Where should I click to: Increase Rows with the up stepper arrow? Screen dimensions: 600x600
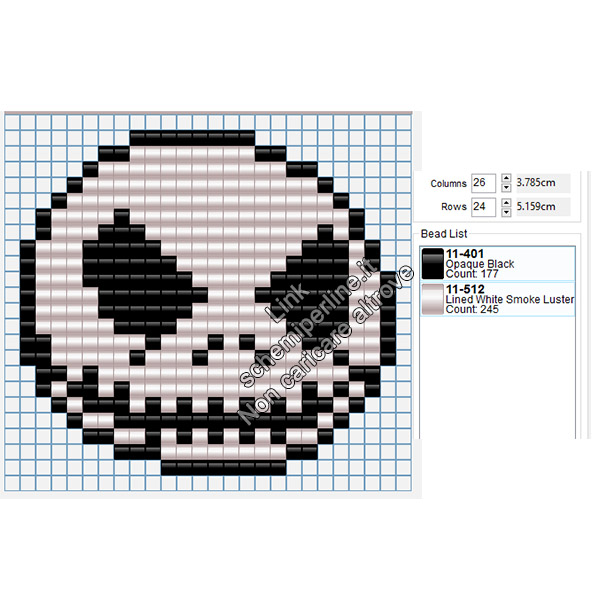click(506, 202)
